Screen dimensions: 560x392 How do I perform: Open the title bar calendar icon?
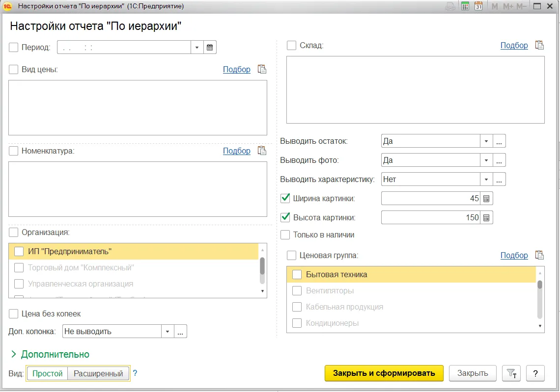478,6
